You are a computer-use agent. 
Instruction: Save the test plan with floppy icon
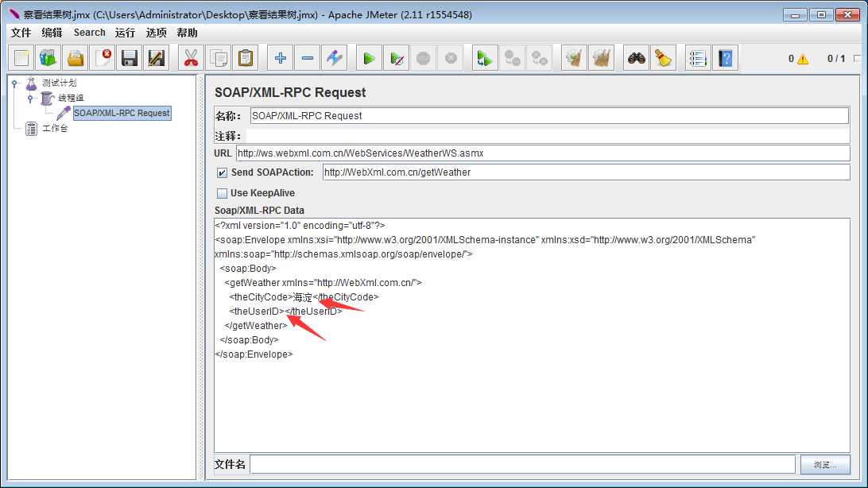129,57
